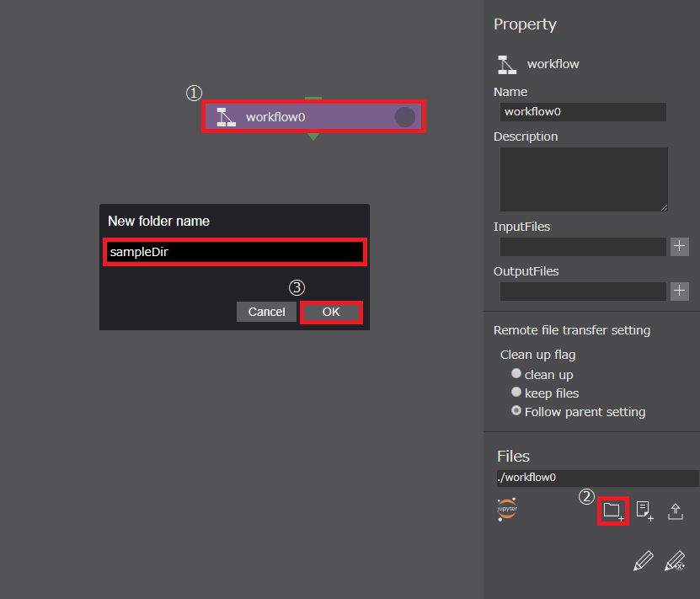Click the pencil icon with x badge
The height and width of the screenshot is (599, 700).
coord(675,561)
